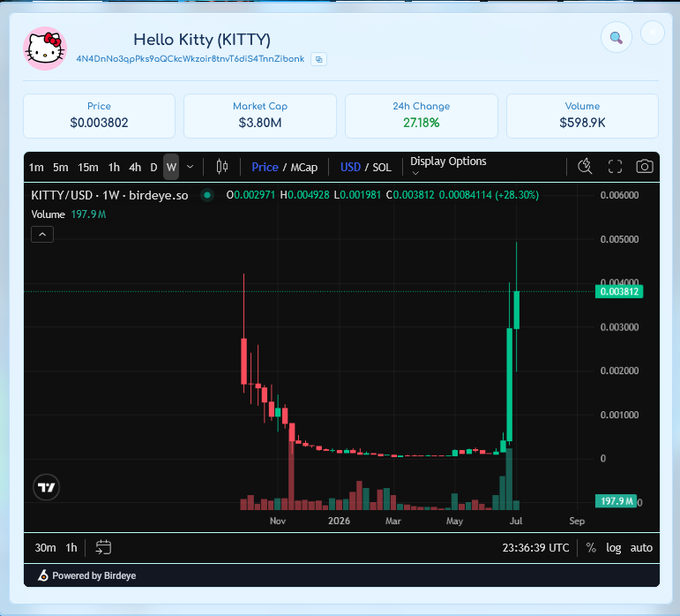The width and height of the screenshot is (680, 616).
Task: Take a chart snapshot with camera icon
Action: [x=644, y=167]
